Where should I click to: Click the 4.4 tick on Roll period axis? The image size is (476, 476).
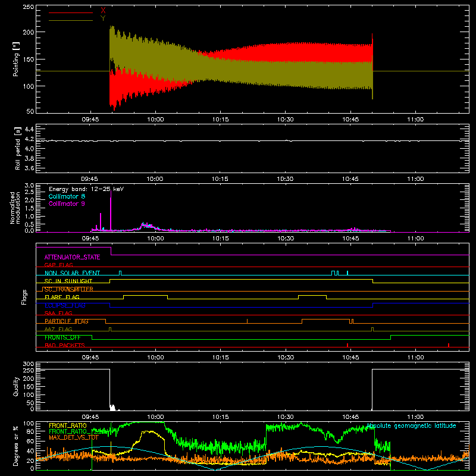(x=29, y=129)
